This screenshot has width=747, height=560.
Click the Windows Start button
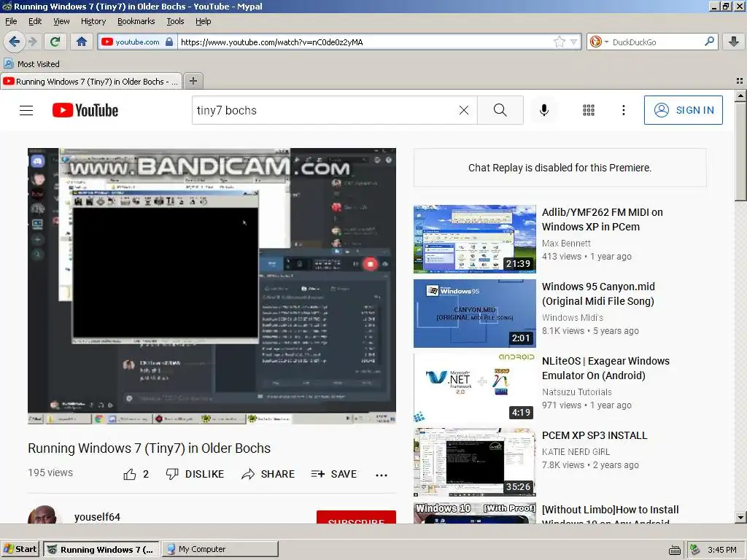click(x=20, y=549)
